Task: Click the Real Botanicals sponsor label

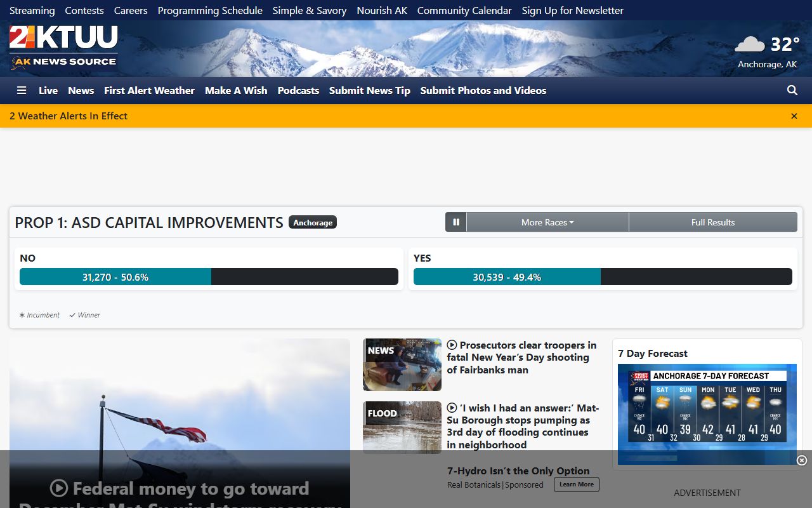Action: (x=474, y=485)
